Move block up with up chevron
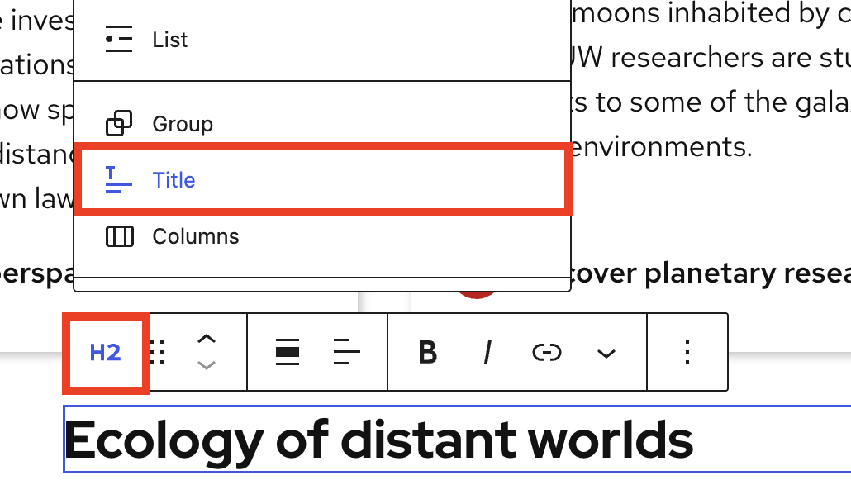Screen dimensions: 851x504 coord(207,340)
